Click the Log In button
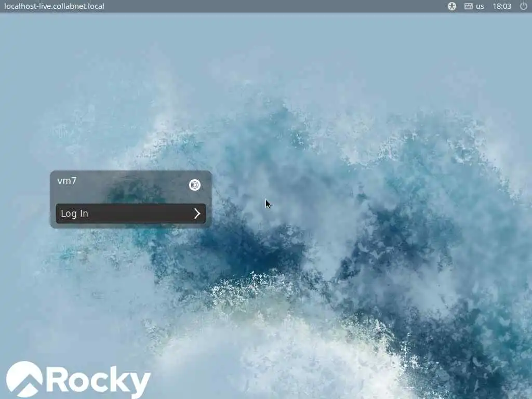Image resolution: width=532 pixels, height=399 pixels. (130, 214)
